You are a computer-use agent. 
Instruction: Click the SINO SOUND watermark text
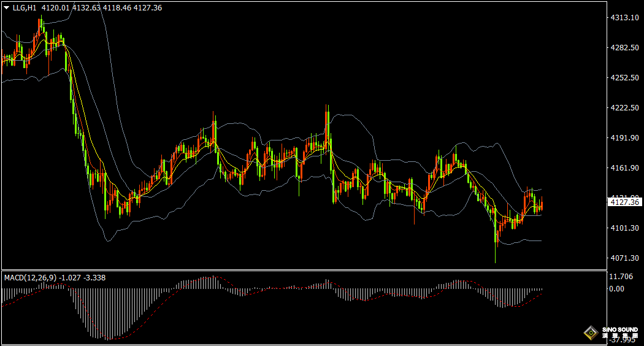pyautogui.click(x=620, y=329)
